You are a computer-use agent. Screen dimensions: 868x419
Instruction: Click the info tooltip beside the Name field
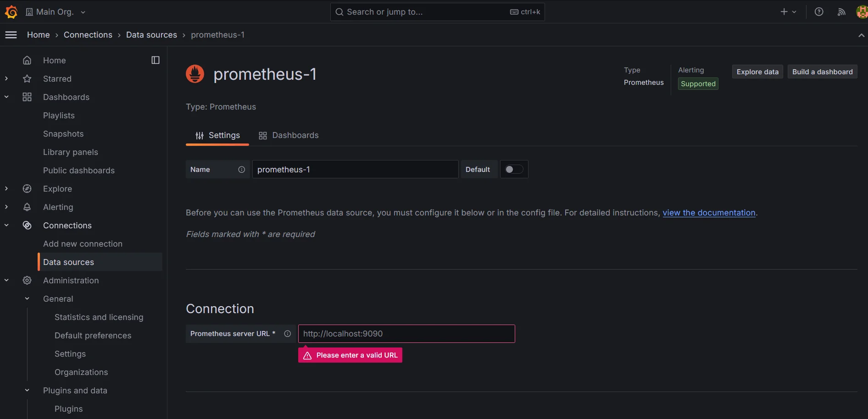(x=241, y=169)
